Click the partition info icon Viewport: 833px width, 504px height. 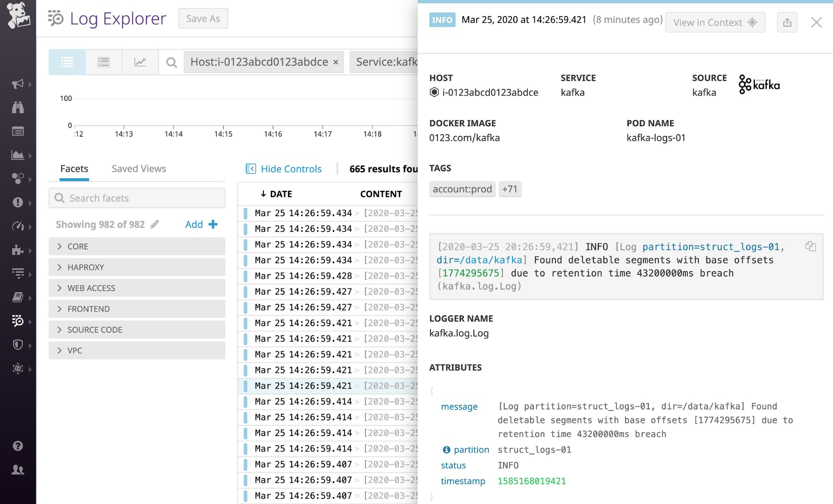447,450
